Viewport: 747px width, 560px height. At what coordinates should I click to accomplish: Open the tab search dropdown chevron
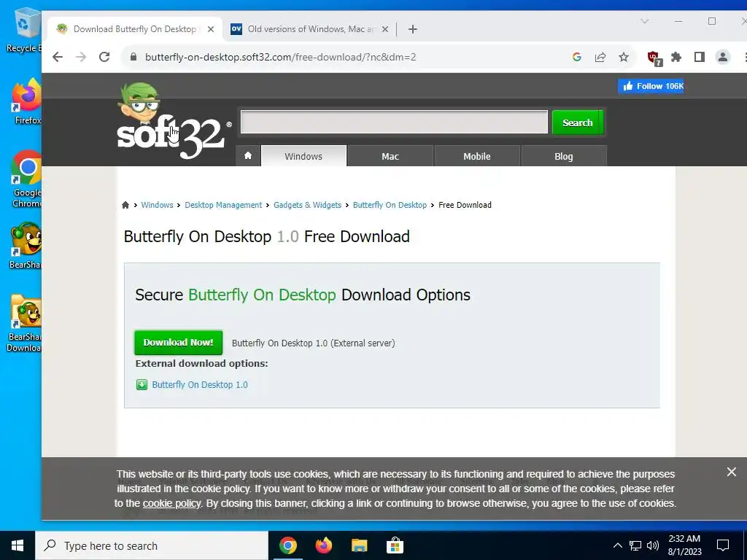[x=645, y=21]
